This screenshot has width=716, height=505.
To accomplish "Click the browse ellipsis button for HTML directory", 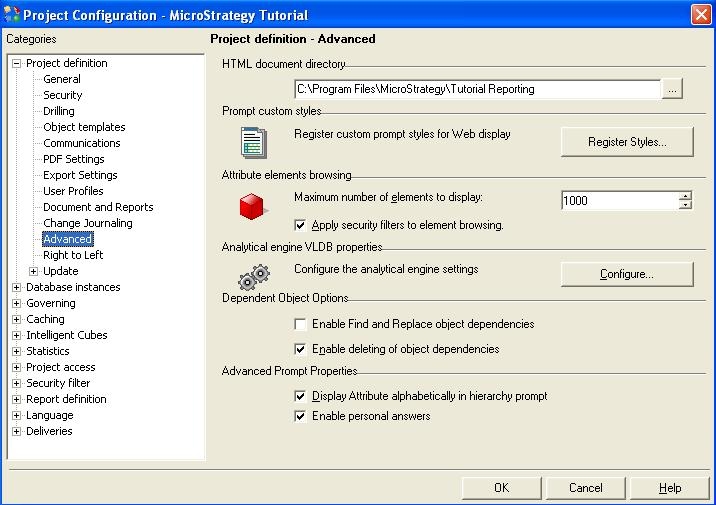I will [672, 89].
